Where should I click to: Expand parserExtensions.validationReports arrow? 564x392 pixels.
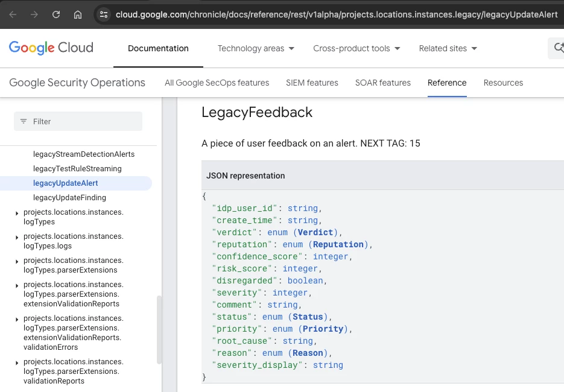pyautogui.click(x=17, y=363)
